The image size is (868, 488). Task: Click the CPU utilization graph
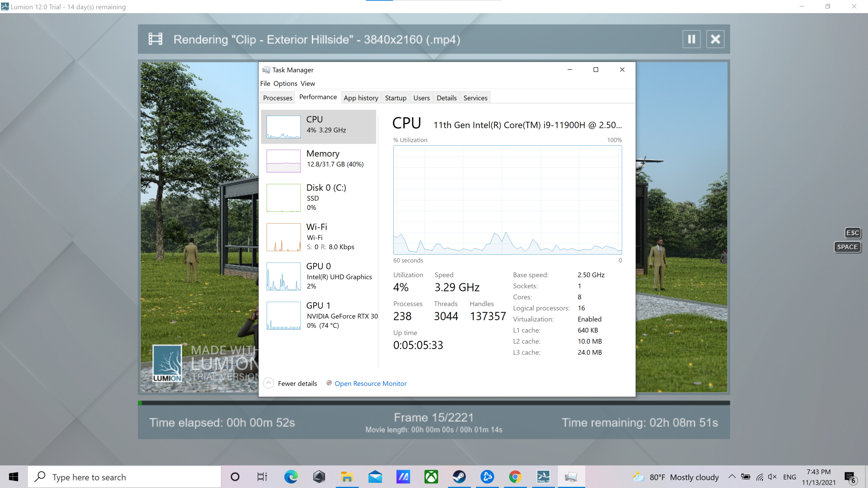pos(507,200)
